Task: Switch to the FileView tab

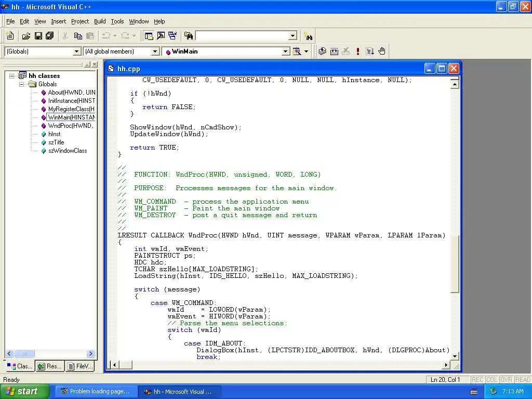Action: pos(80,366)
